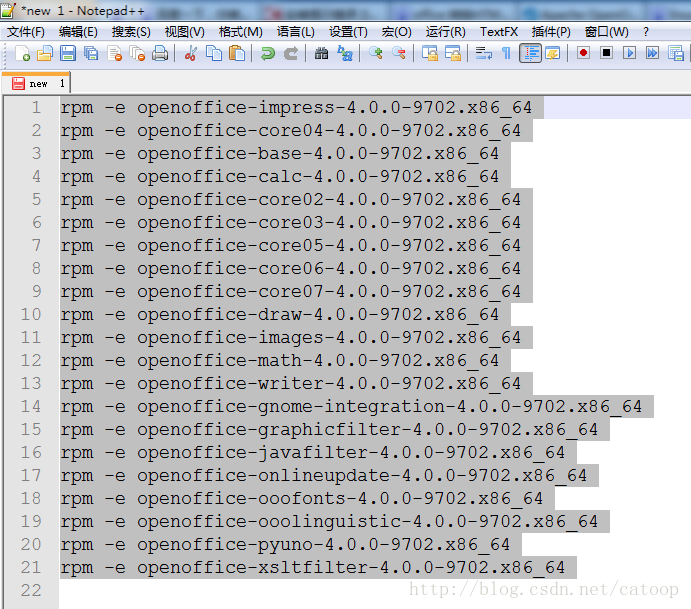The width and height of the screenshot is (691, 609).
Task: Copy selection with the Copy icon
Action: (214, 53)
